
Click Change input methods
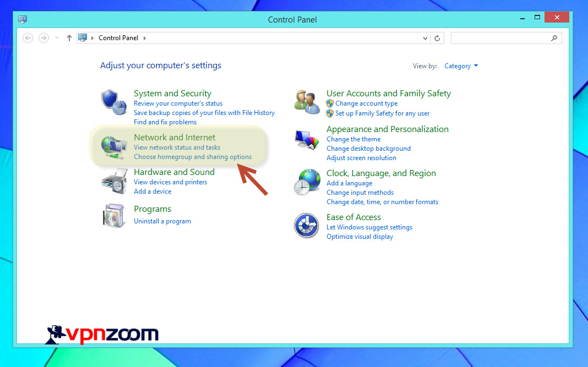point(360,193)
